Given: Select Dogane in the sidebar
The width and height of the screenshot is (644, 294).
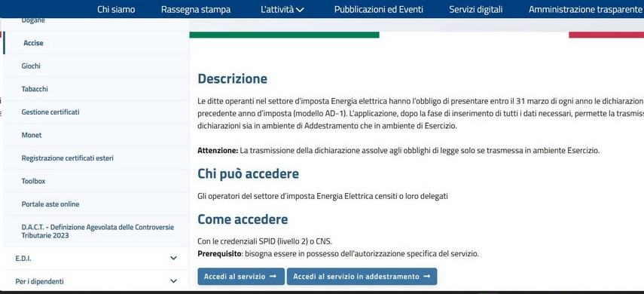Looking at the screenshot, I should pos(33,20).
